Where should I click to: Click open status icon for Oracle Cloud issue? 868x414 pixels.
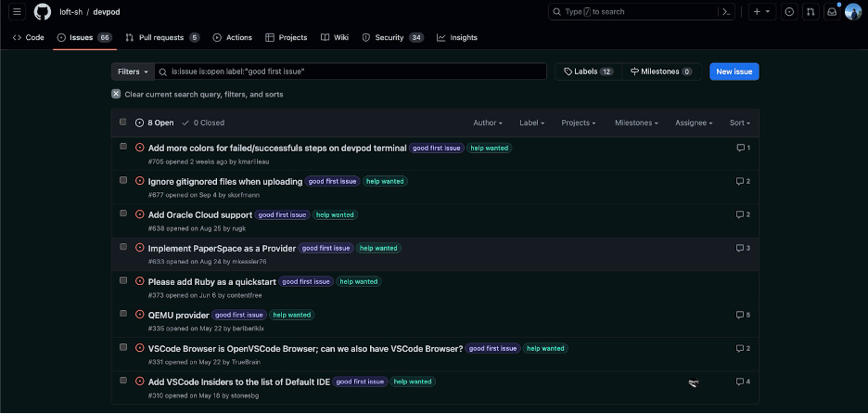point(139,213)
